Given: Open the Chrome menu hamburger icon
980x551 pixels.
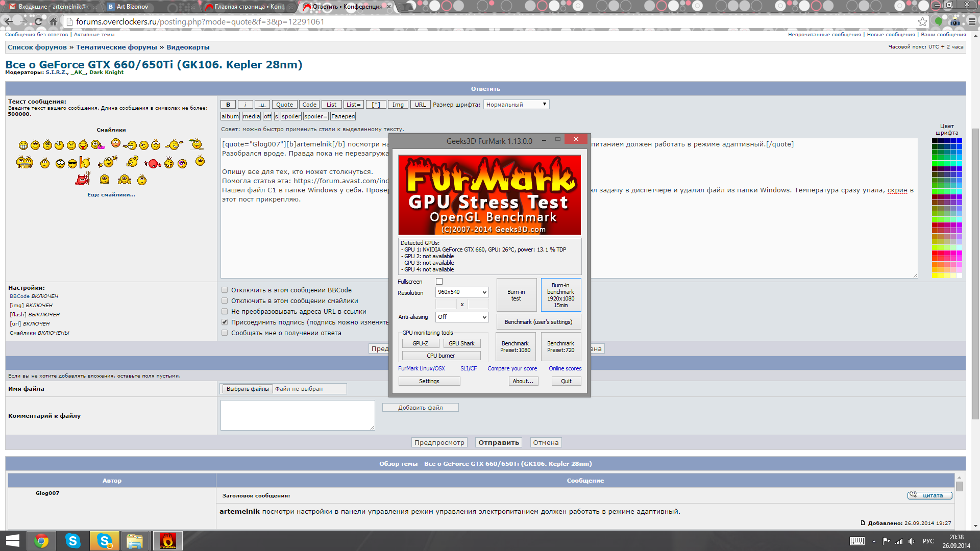Looking at the screenshot, I should [x=972, y=22].
